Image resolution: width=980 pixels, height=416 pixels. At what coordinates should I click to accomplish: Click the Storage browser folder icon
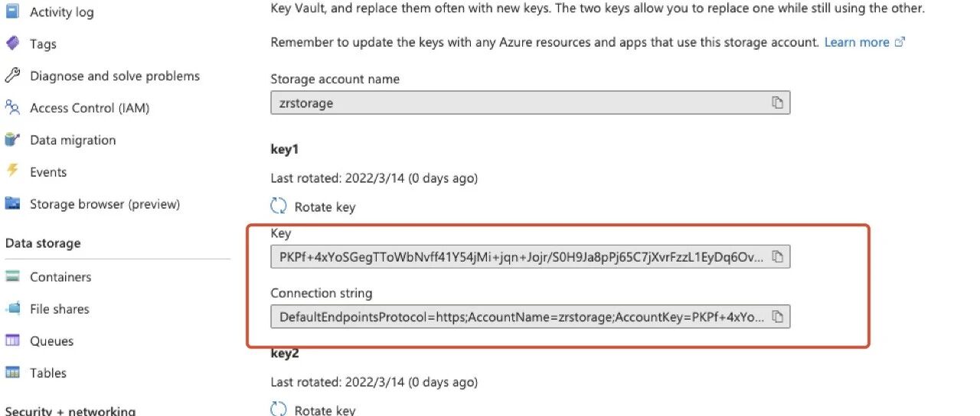(12, 203)
